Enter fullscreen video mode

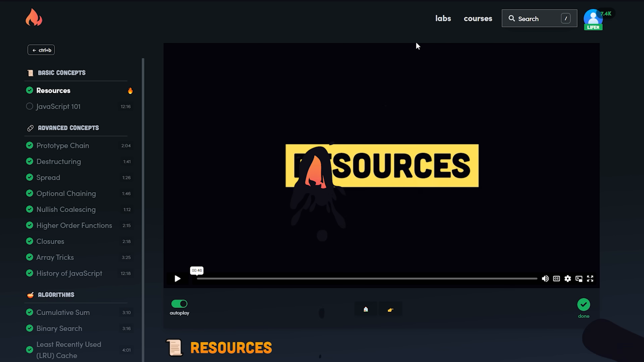point(590,279)
